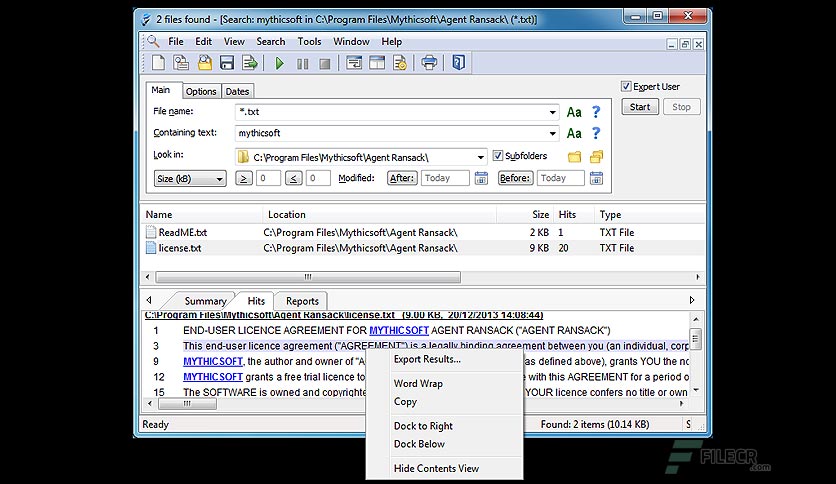Export results with the page-and-green-arrow icon
Screen dimensions: 836x484
point(250,63)
